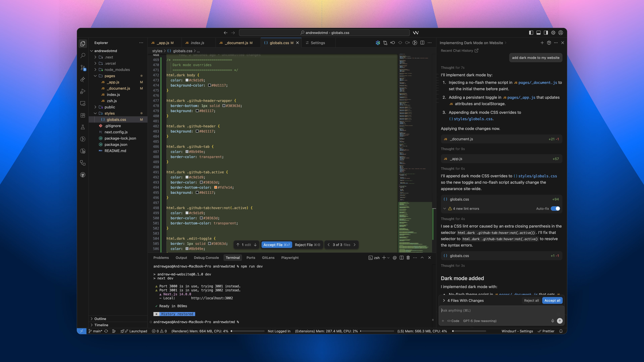Image resolution: width=644 pixels, height=362 pixels.
Task: Click sync changes icon in status bar
Action: [x=106, y=331]
